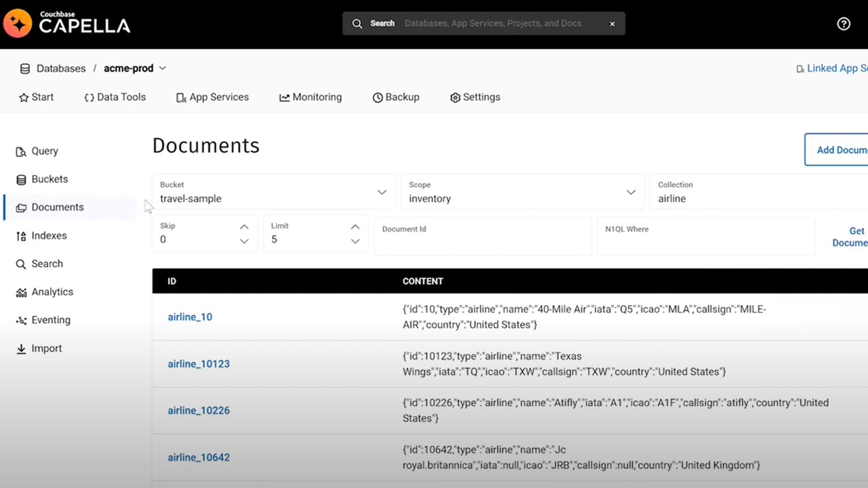Image resolution: width=868 pixels, height=488 pixels.
Task: Select Analytics in the sidebar
Action: click(52, 291)
